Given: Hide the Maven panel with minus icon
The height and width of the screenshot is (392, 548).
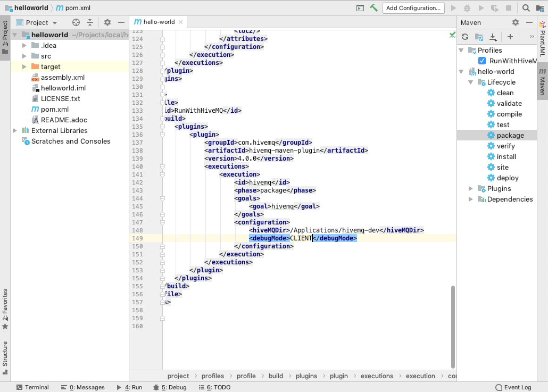Looking at the screenshot, I should pos(529,23).
